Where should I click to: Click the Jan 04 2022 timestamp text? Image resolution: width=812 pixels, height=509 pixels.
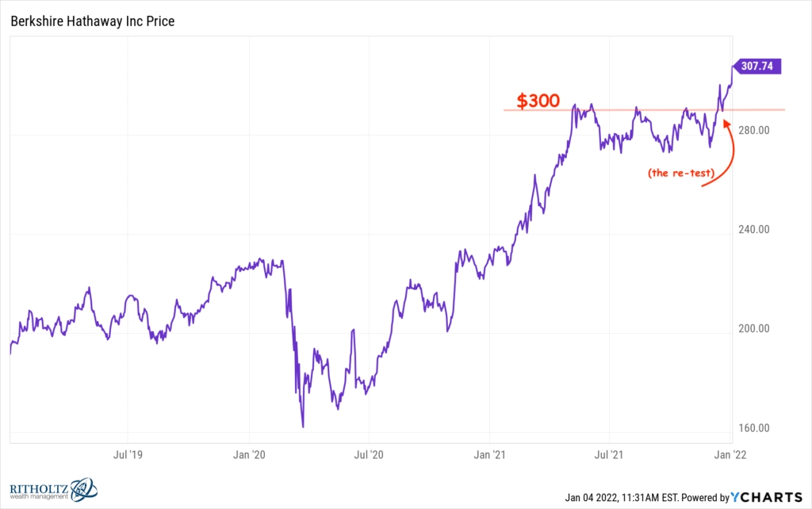(x=622, y=498)
